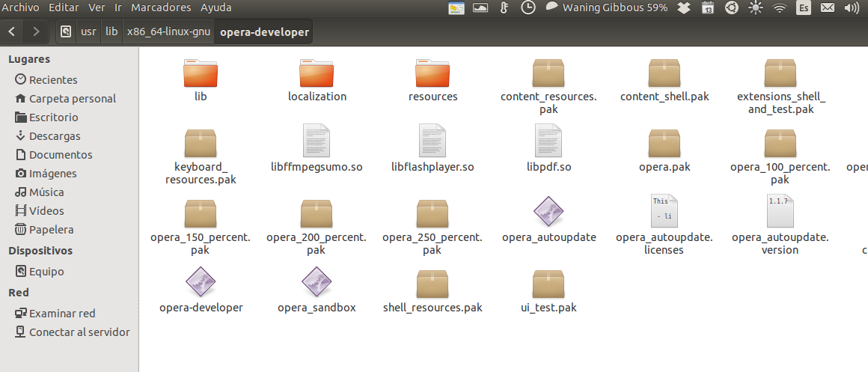Open the localization folder

point(317,74)
